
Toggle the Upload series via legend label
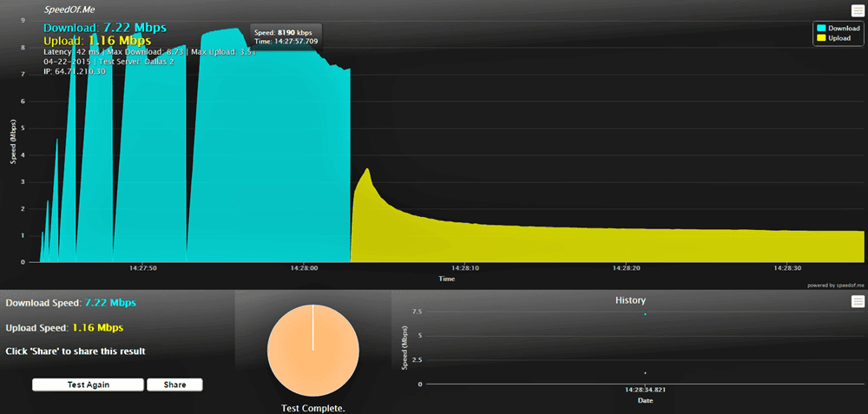click(839, 38)
